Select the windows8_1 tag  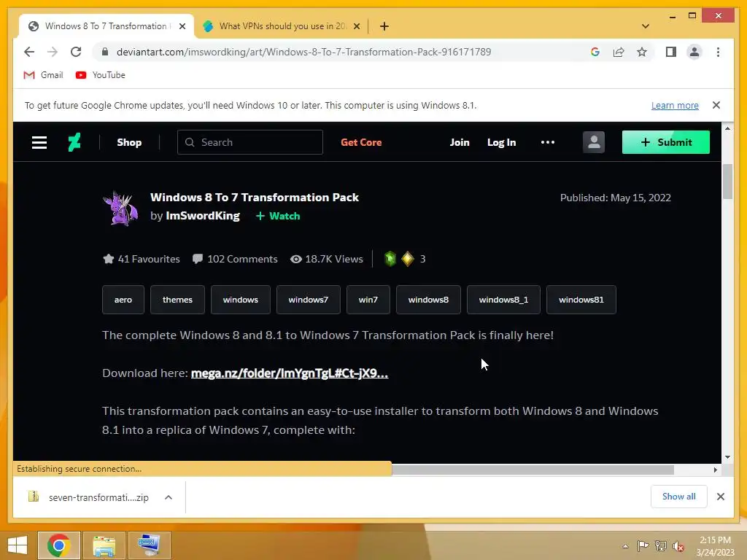[503, 300]
